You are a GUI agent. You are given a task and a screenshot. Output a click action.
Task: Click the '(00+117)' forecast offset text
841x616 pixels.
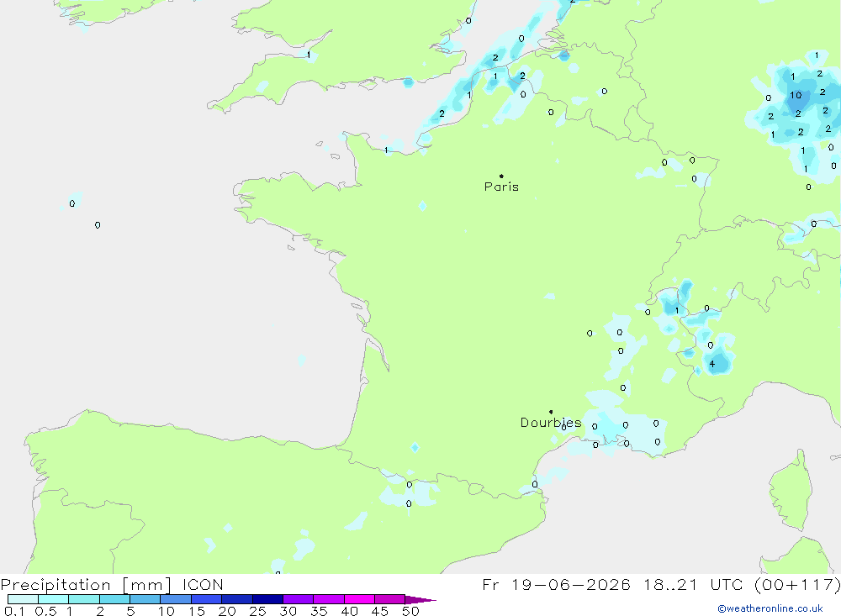pyautogui.click(x=797, y=584)
